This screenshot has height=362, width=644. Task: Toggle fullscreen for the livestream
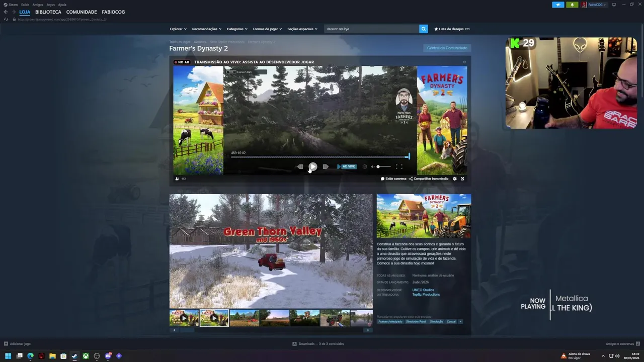click(399, 166)
